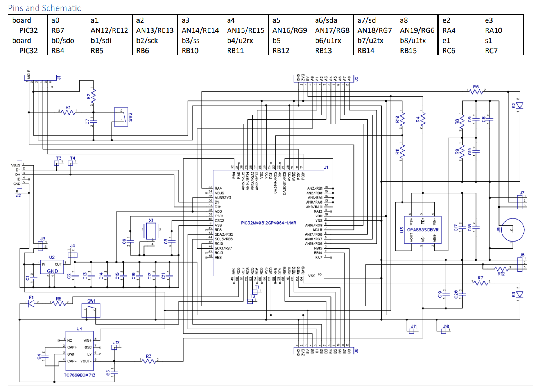536x392 pixels.
Task: Click the OPA863SIDBVR op-amp label
Action: (423, 230)
